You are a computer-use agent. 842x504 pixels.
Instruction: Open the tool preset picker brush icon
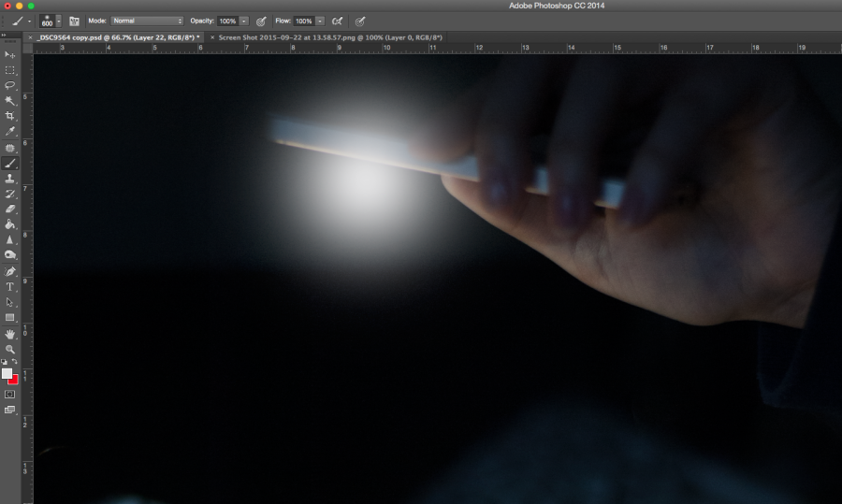(x=18, y=21)
